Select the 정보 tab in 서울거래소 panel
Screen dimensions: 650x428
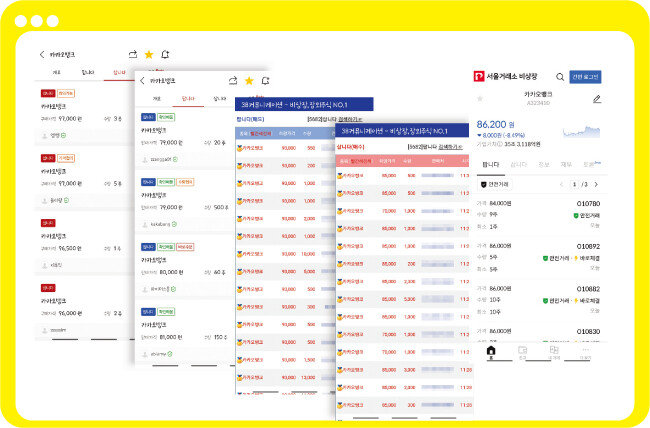pos(543,165)
